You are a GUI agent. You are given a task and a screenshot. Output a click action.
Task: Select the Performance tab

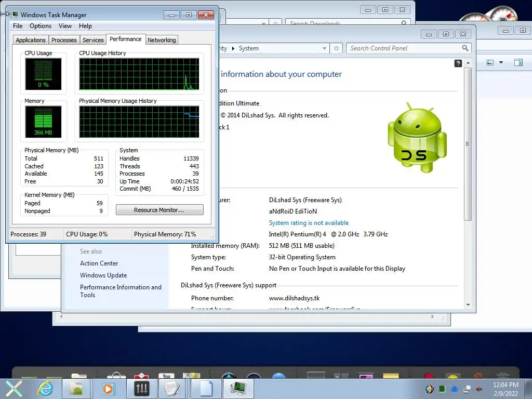(x=126, y=39)
